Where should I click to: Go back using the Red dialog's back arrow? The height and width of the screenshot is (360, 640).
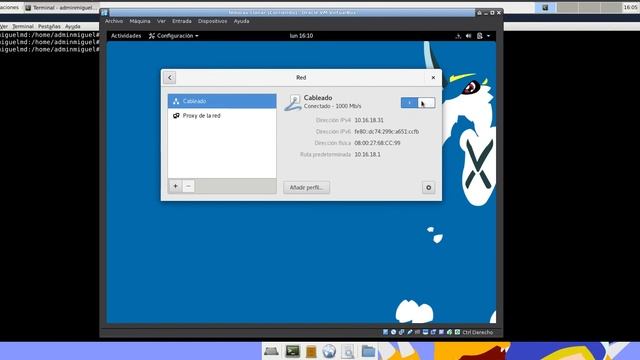point(169,78)
